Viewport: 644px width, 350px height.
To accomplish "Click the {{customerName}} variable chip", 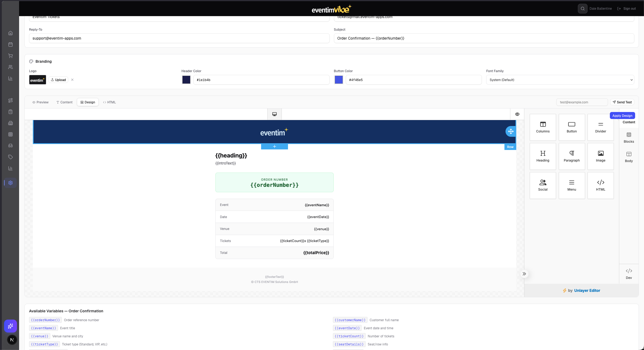I will 350,320.
